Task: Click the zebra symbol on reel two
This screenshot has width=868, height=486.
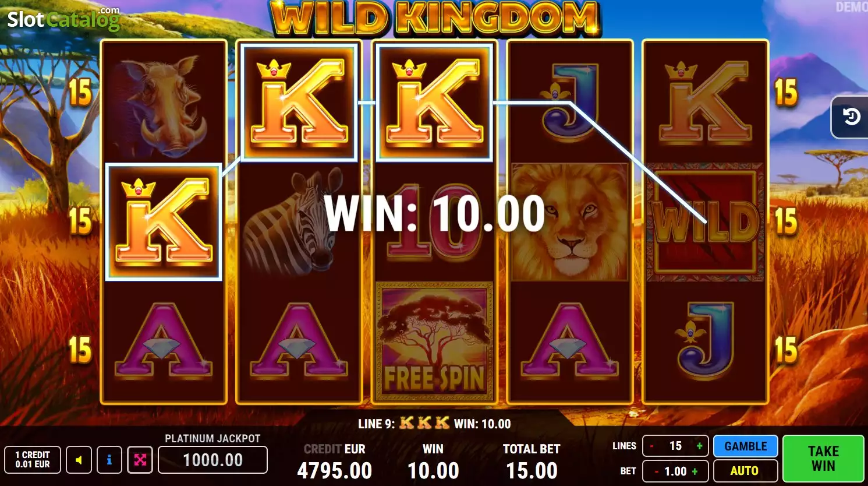Action: 299,222
